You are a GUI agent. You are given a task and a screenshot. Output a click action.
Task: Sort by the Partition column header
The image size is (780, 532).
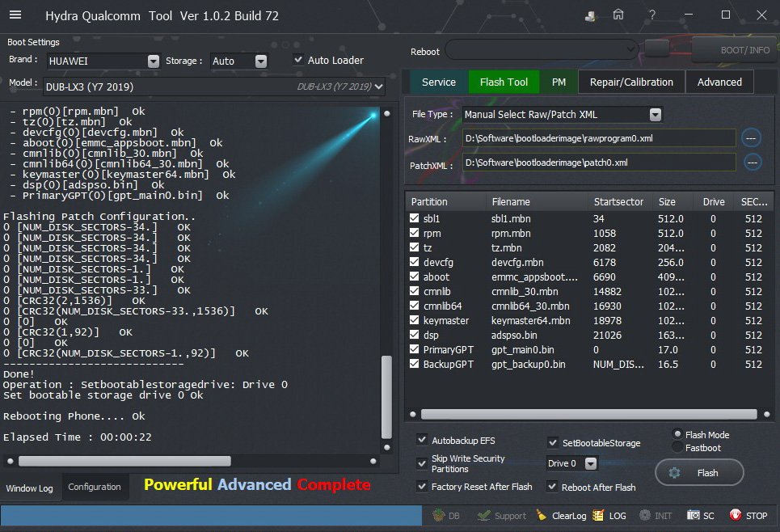[445, 201]
